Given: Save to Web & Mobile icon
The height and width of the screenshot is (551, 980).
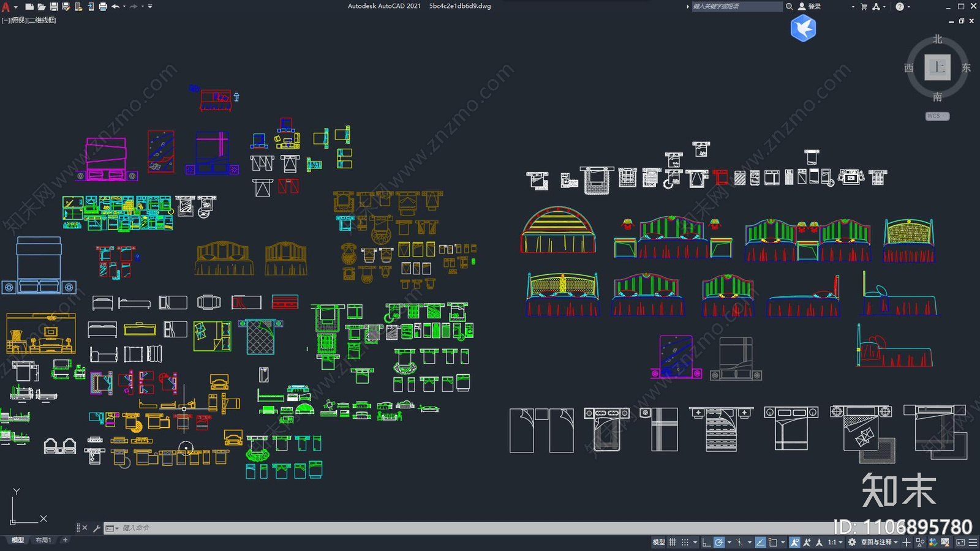Looking at the screenshot, I should (91, 7).
